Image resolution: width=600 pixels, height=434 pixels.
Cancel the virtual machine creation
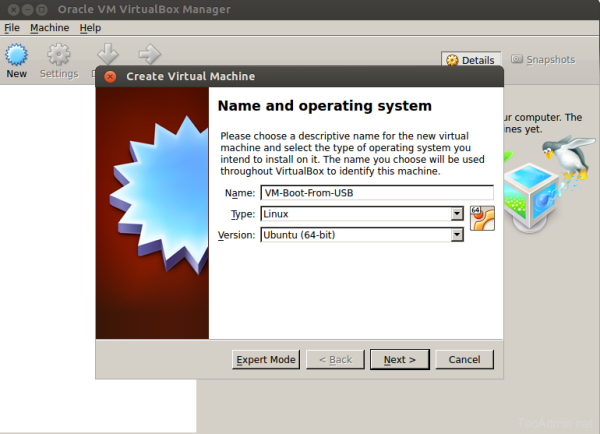click(x=464, y=359)
